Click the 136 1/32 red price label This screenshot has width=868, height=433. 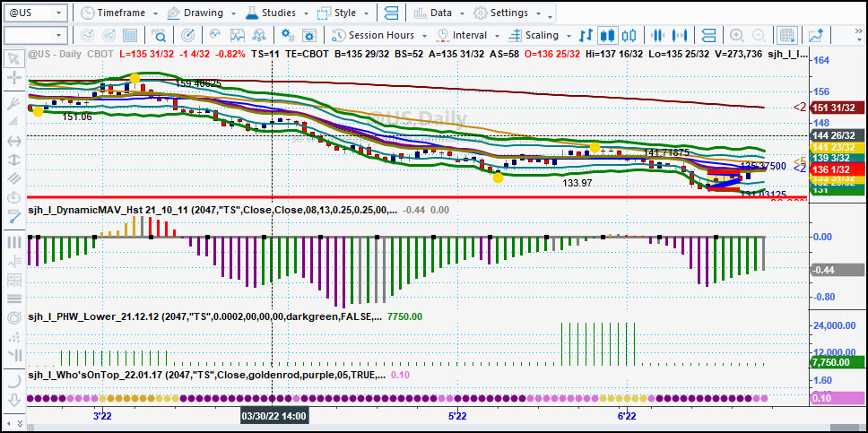click(837, 169)
